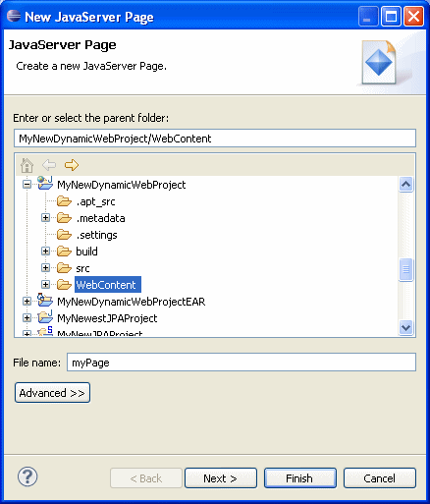The height and width of the screenshot is (504, 430).
Task: Expand the build folder node
Action: pyautogui.click(x=45, y=252)
